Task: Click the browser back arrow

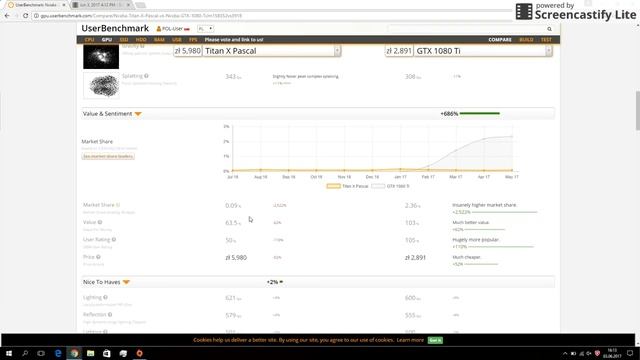Action: tap(7, 16)
